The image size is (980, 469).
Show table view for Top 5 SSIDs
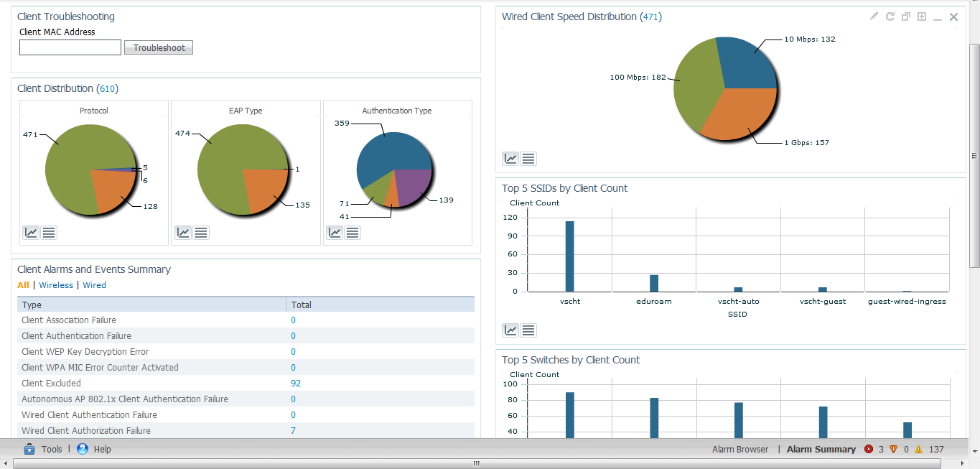point(528,330)
